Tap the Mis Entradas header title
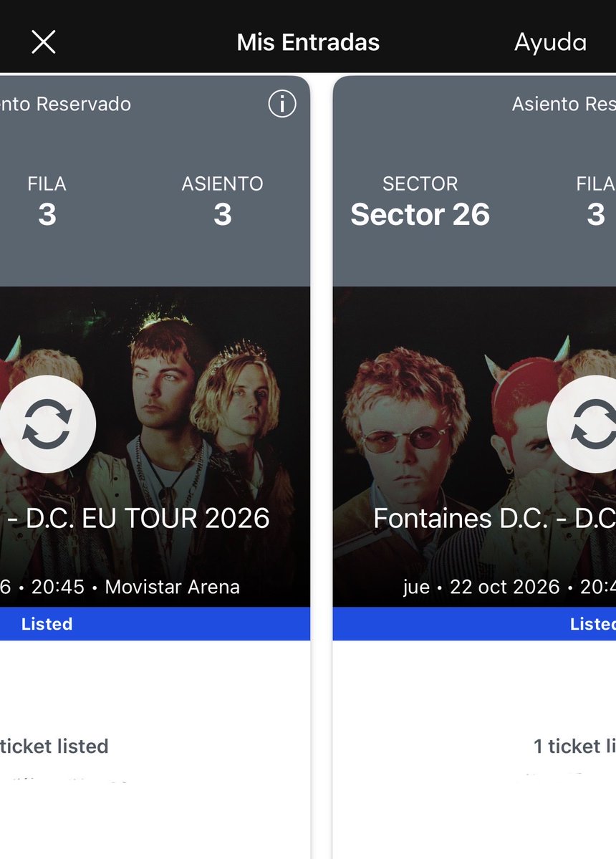The height and width of the screenshot is (859, 616). coord(308,42)
